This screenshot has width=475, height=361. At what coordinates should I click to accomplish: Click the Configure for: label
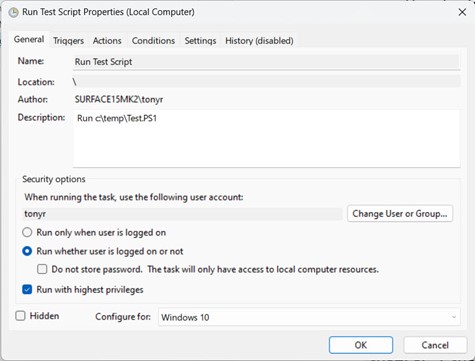point(123,316)
